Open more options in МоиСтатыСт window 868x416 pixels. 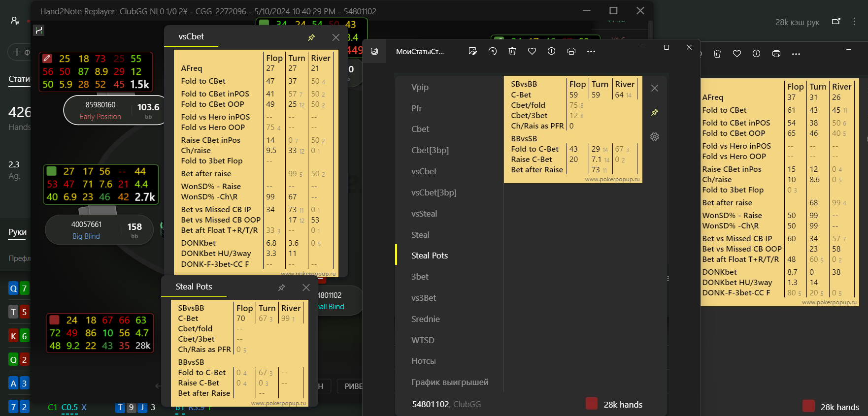coord(591,51)
